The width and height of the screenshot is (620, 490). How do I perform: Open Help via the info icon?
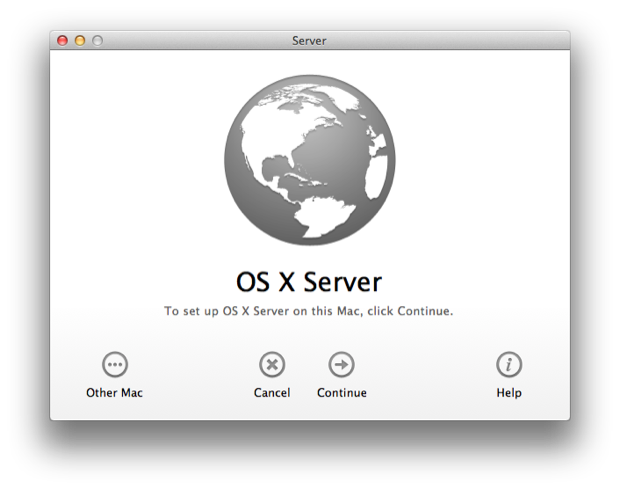[x=509, y=364]
